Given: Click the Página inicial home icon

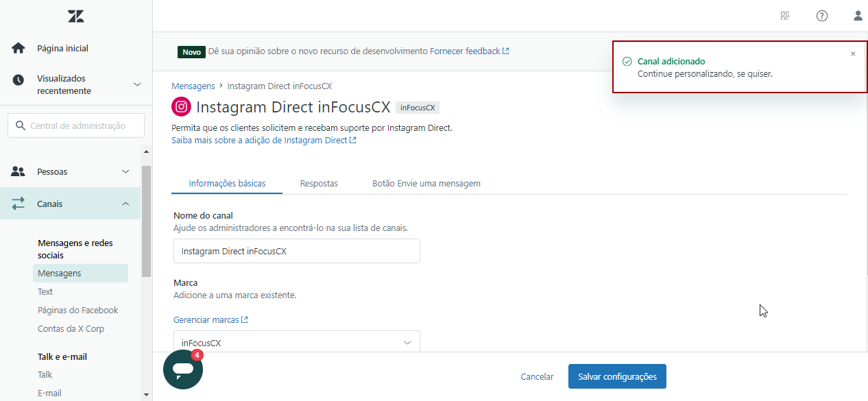Looking at the screenshot, I should click(19, 49).
